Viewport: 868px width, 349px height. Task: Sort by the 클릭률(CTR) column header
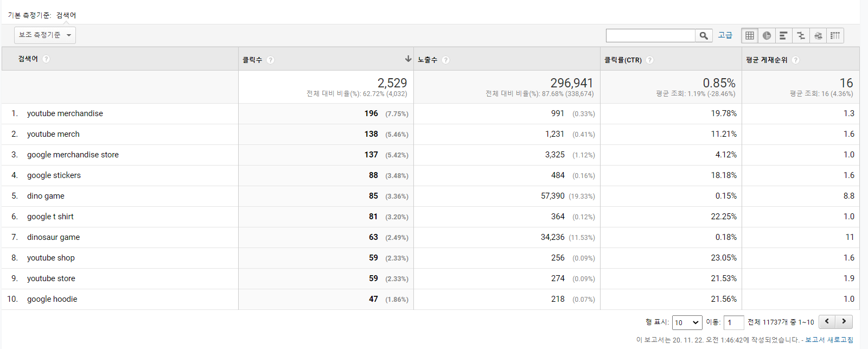pos(623,60)
